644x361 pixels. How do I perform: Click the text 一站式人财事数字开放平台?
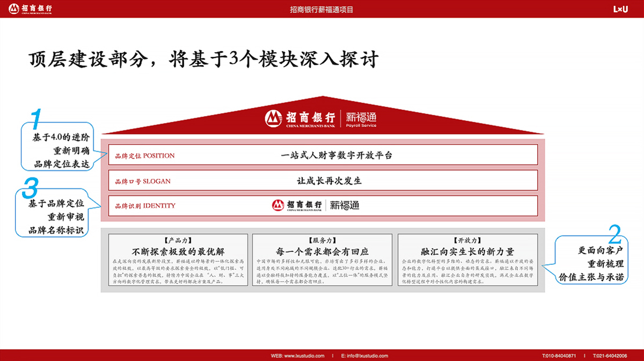click(336, 156)
